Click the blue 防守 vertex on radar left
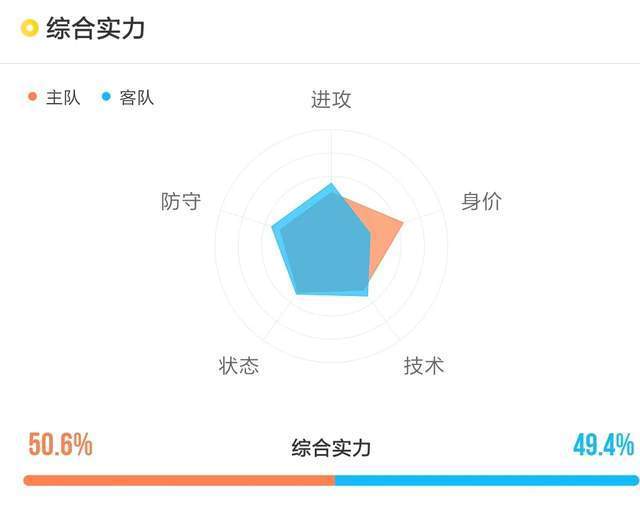The width and height of the screenshot is (640, 513). coord(274,227)
